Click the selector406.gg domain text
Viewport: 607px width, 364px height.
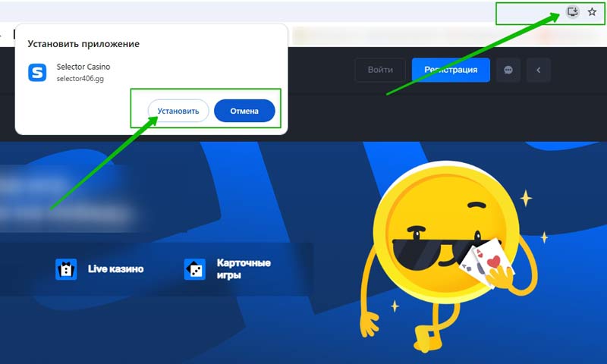[79, 79]
